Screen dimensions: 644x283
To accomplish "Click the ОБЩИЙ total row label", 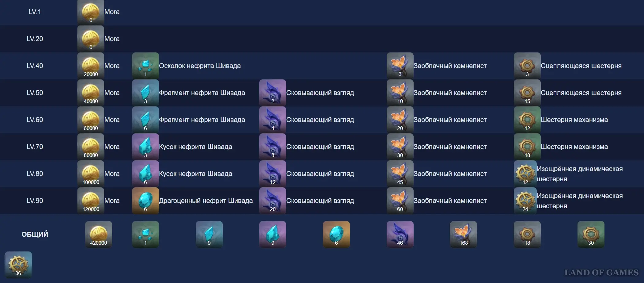I will coord(35,234).
